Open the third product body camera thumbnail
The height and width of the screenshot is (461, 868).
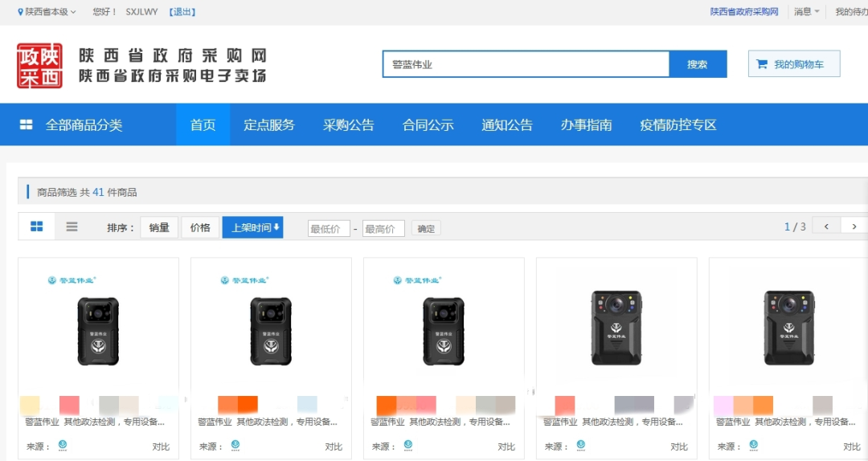pyautogui.click(x=444, y=331)
